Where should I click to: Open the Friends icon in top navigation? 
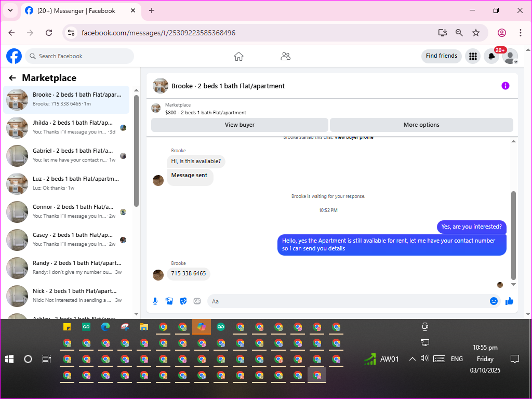click(286, 56)
